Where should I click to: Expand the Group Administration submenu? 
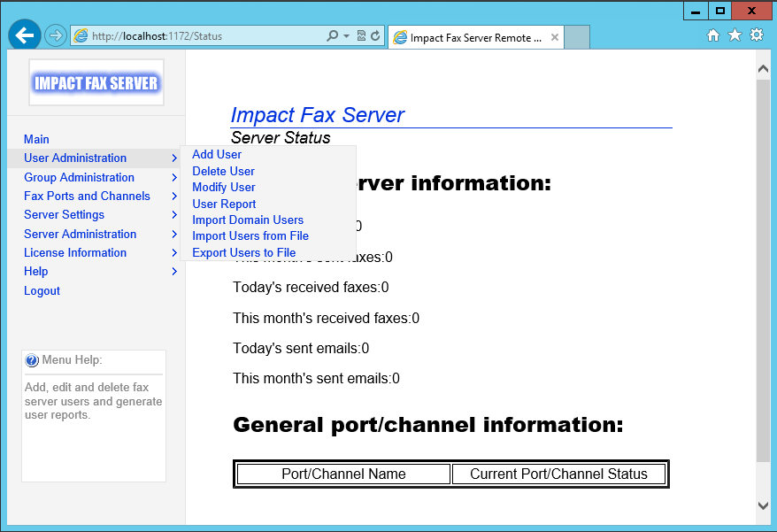[77, 177]
